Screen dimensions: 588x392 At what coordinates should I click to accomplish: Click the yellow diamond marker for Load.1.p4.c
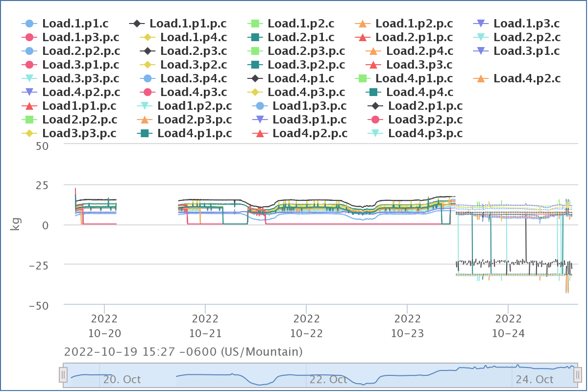tap(147, 37)
